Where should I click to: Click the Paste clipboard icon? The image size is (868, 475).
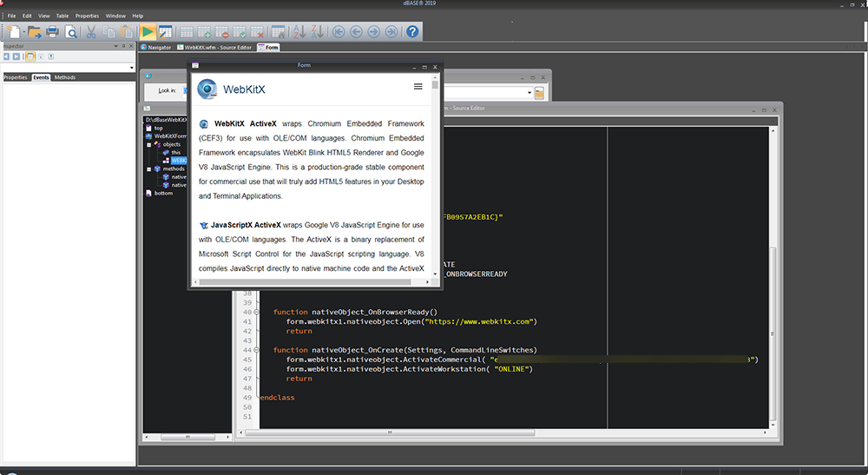click(128, 32)
